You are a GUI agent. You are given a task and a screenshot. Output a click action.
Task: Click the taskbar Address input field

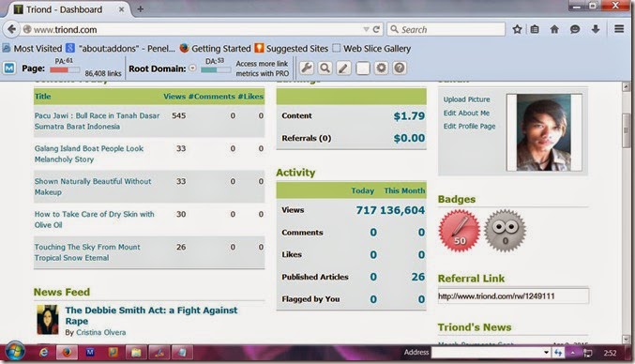pyautogui.click(x=487, y=353)
